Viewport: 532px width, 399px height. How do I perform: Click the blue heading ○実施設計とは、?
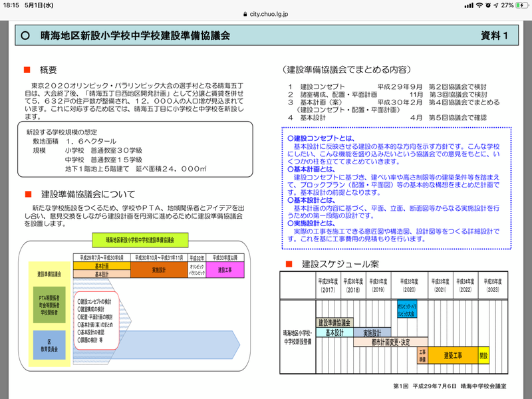(x=311, y=223)
